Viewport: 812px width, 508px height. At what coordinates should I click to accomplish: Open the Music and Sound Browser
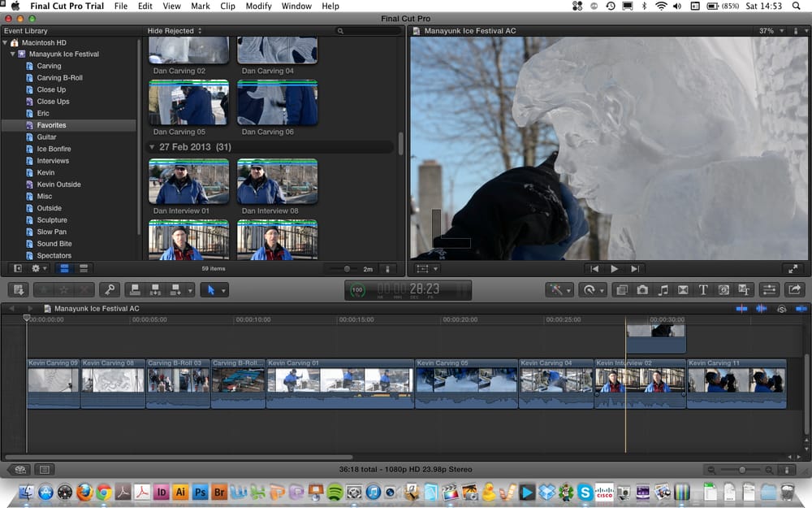click(x=663, y=290)
